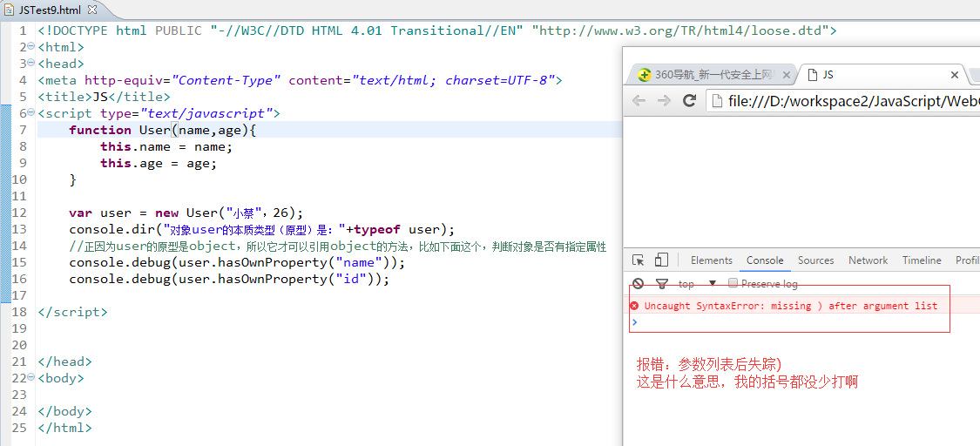Close the 360导航 browser tab
980x446 pixels.
(x=787, y=75)
